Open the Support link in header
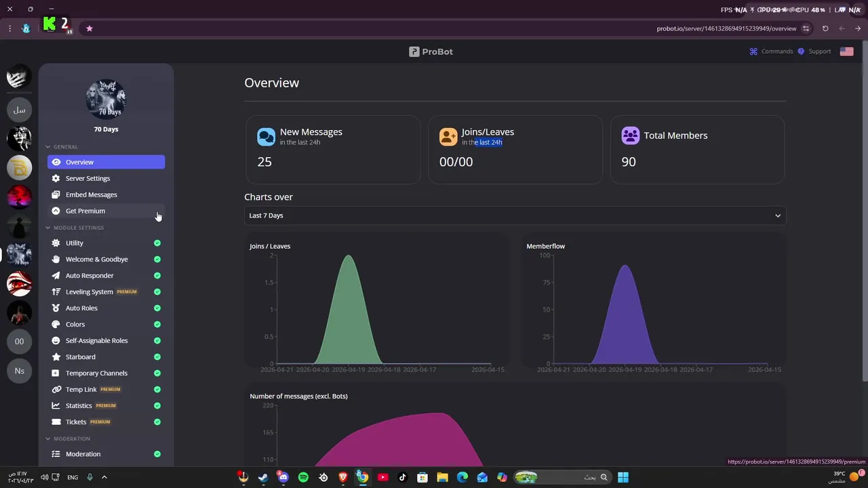 click(814, 52)
